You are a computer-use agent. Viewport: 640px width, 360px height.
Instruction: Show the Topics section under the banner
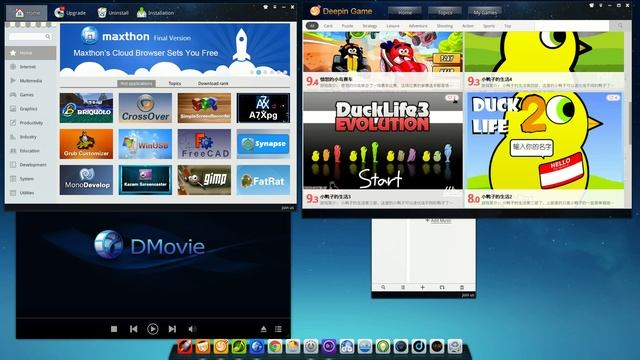(x=175, y=83)
